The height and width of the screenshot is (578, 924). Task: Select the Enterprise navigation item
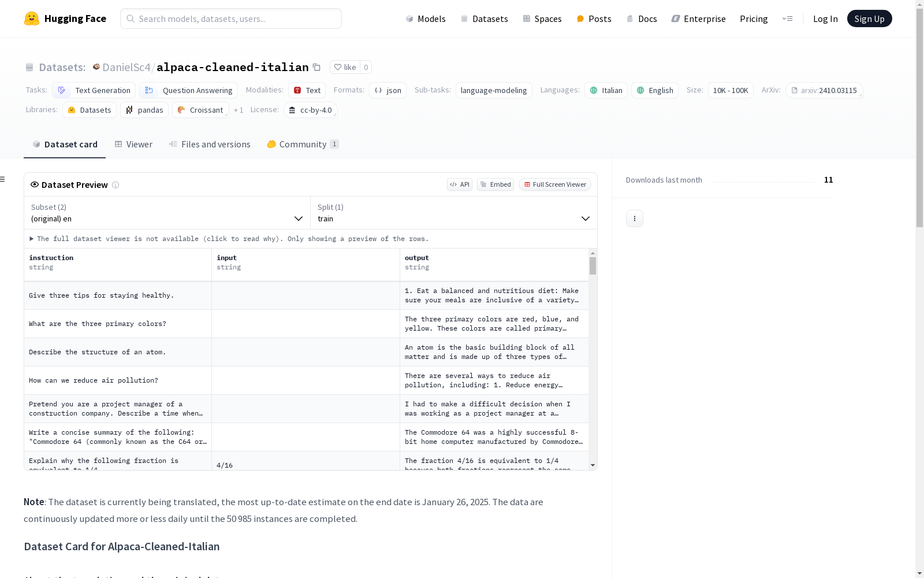(699, 18)
